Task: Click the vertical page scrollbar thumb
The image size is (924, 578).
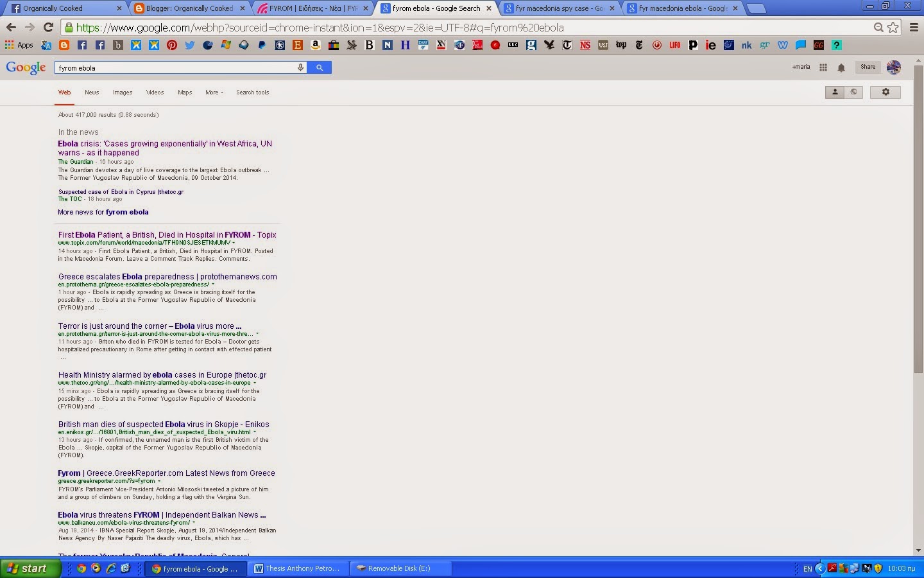Action: (918, 218)
